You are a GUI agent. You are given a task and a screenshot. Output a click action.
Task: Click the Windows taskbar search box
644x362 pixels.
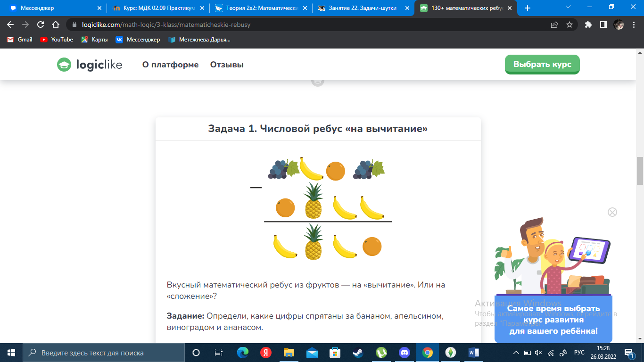[104, 352]
